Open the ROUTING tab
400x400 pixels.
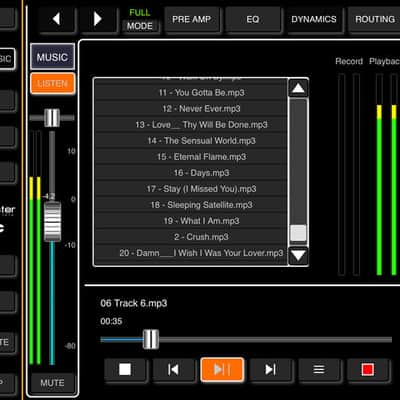point(374,19)
